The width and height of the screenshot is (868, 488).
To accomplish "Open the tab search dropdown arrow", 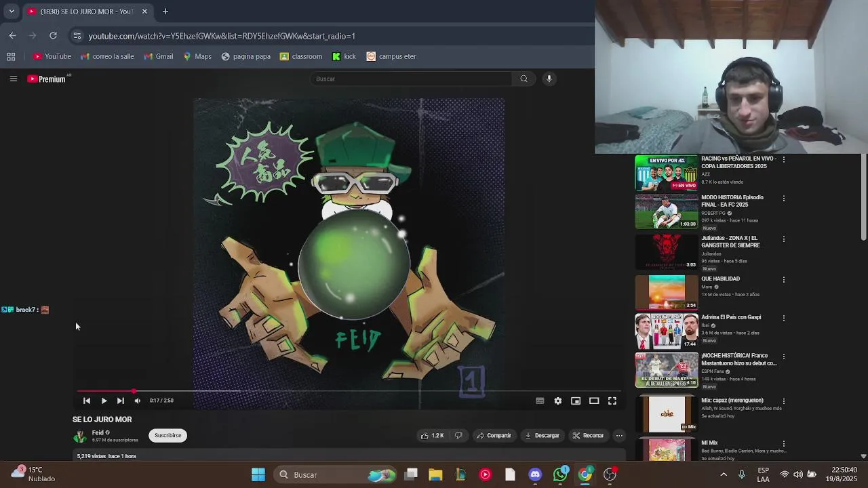I will coord(11,12).
